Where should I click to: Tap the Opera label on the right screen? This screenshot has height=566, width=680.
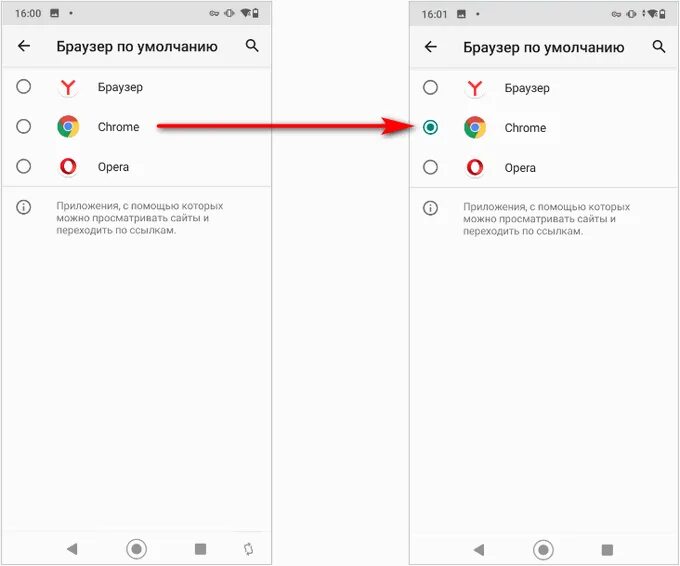point(520,168)
